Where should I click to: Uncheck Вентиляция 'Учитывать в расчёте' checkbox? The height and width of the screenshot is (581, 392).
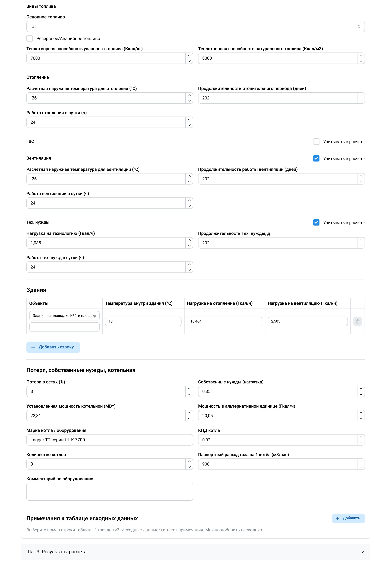click(x=316, y=158)
